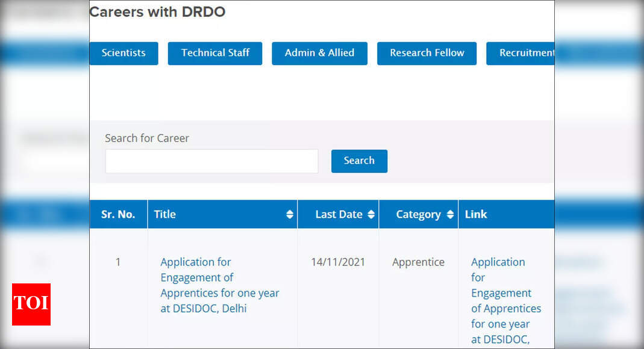Screen dimensions: 644x349
Task: Open the Research Fellow tab
Action: pos(427,54)
